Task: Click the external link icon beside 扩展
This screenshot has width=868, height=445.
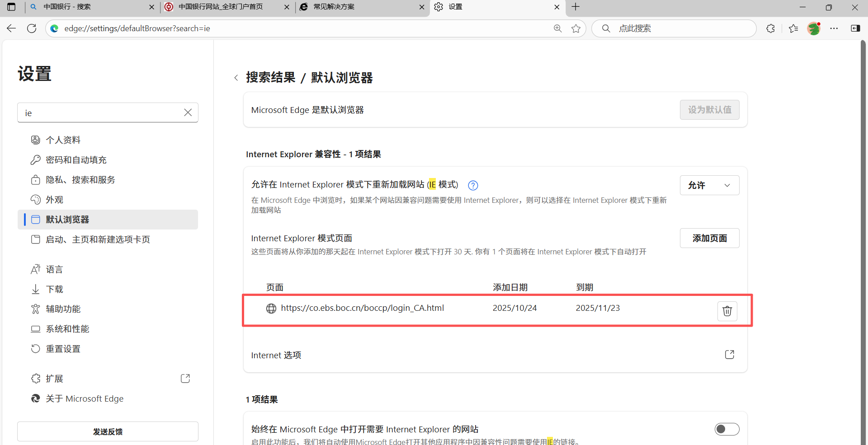Action: [x=185, y=379]
